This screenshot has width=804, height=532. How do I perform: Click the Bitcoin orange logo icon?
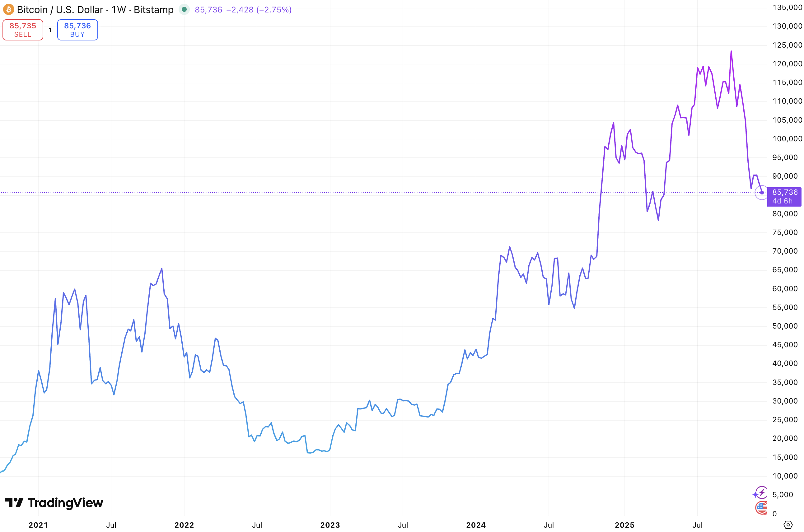[8, 10]
